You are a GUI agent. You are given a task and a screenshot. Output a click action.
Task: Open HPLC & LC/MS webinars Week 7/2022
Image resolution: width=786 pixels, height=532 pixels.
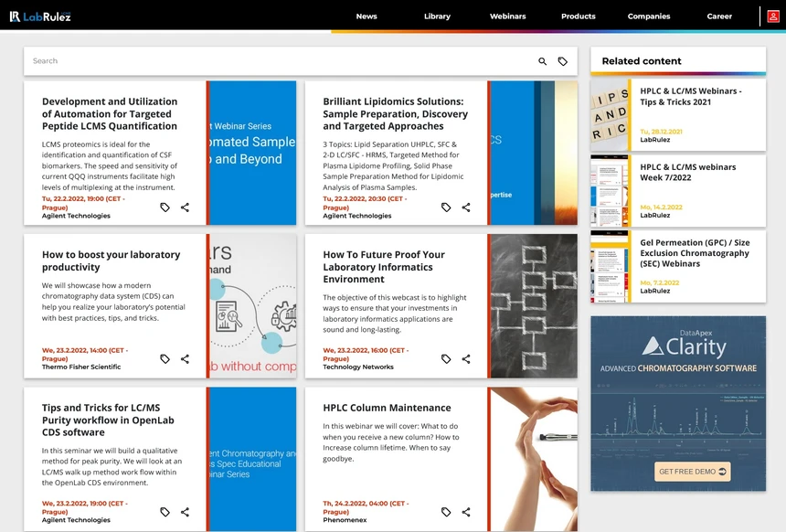tap(687, 173)
